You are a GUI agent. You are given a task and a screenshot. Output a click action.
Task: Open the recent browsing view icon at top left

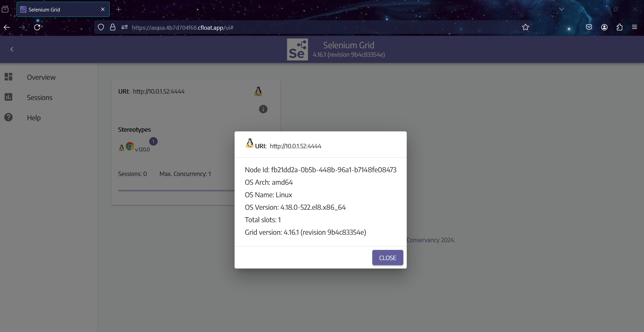coord(5,9)
